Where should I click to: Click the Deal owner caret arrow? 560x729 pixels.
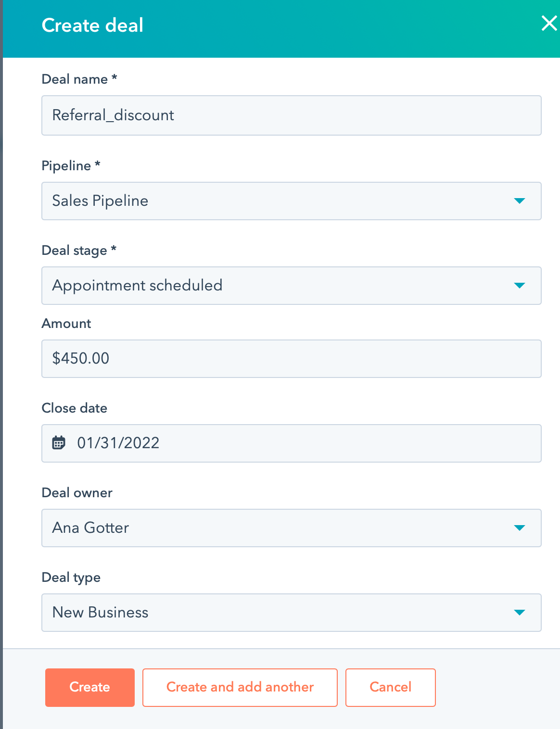point(519,528)
